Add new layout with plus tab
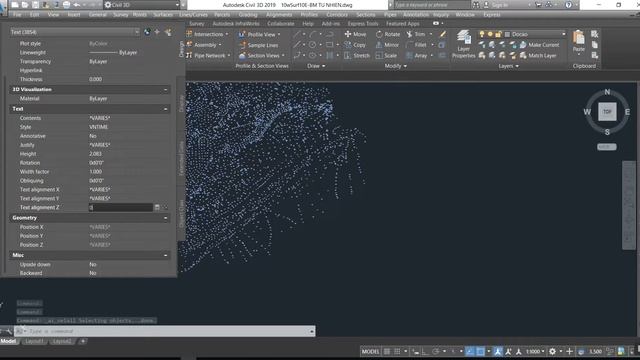Screen dimensions: 640x360 pos(82,341)
